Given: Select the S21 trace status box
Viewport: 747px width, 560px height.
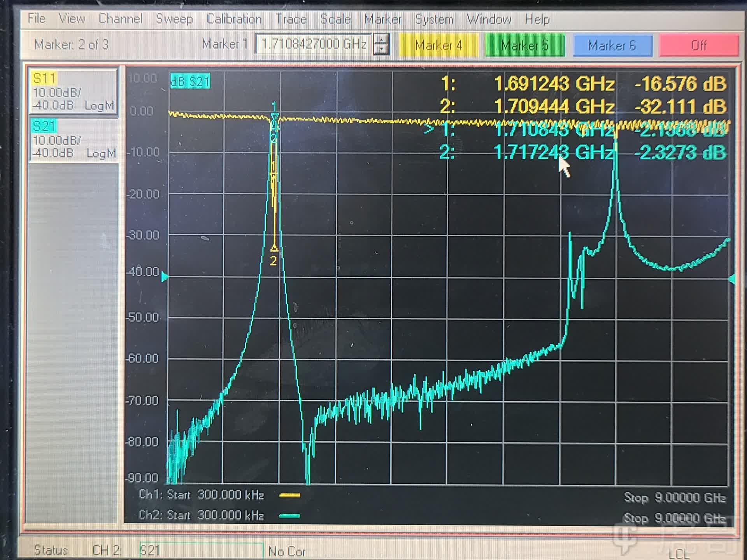Looking at the screenshot, I should (73, 139).
